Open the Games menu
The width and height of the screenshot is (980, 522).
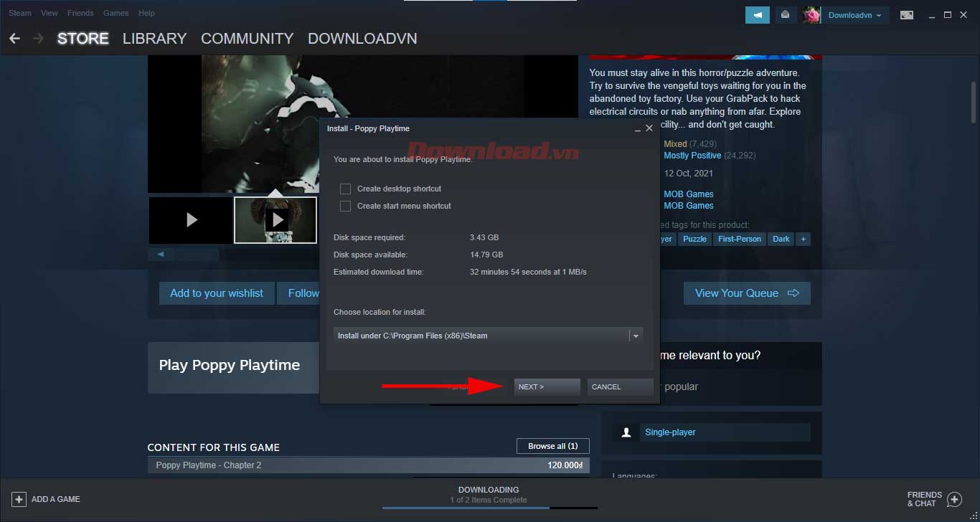116,13
